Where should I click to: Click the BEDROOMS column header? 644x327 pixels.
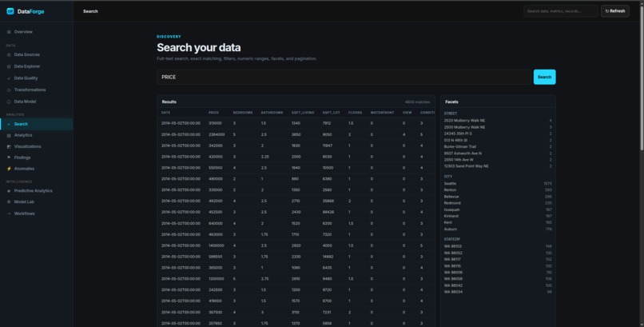pyautogui.click(x=243, y=113)
